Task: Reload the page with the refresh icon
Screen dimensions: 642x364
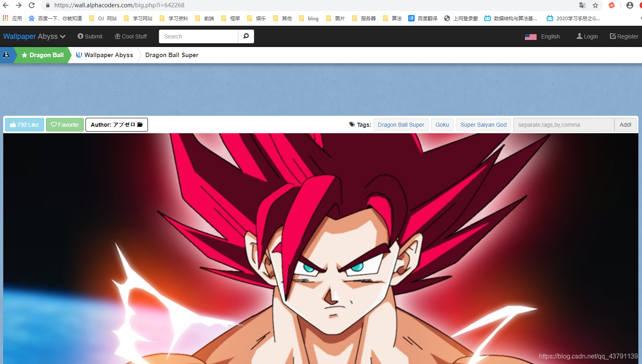Action: tap(32, 5)
